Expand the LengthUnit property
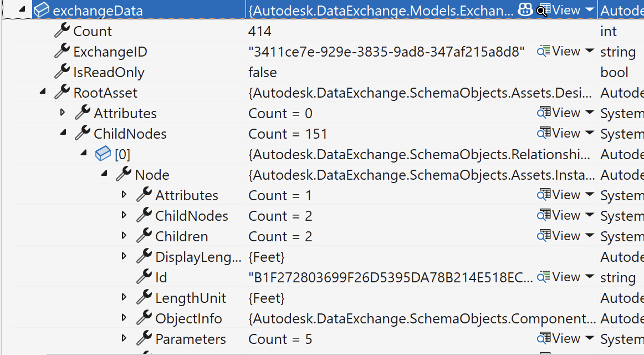This screenshot has height=355, width=644. coord(124,297)
